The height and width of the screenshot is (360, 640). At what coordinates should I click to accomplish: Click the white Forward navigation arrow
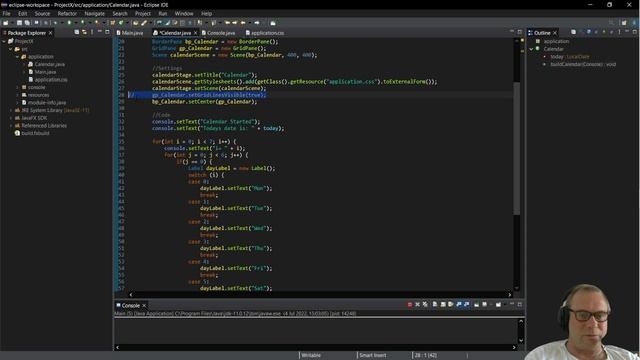click(257, 23)
